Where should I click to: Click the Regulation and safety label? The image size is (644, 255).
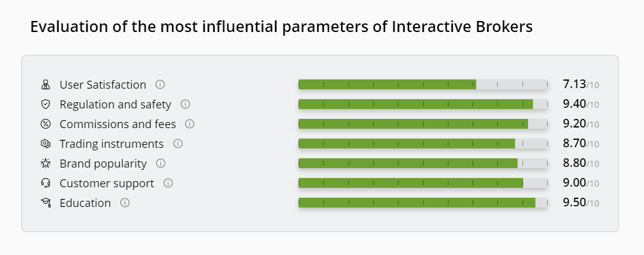(x=115, y=105)
